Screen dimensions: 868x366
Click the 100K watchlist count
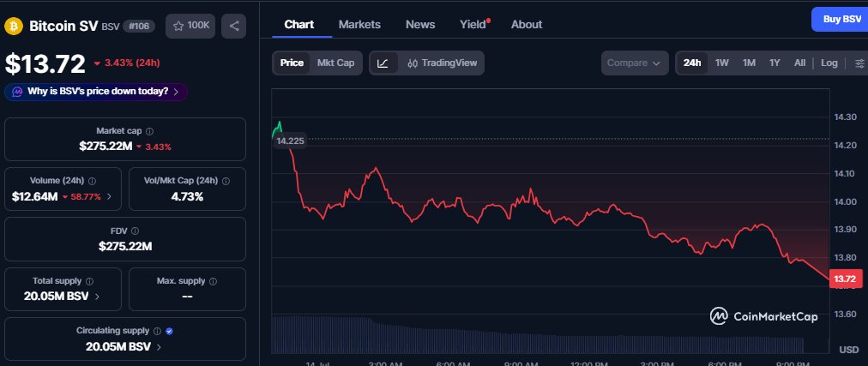coord(198,26)
